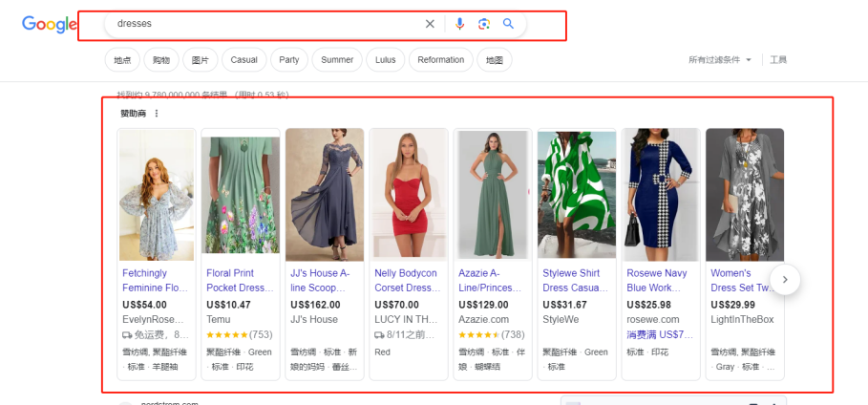Open the Floral Print Pocket Dress link
This screenshot has width=868, height=405.
tap(240, 280)
